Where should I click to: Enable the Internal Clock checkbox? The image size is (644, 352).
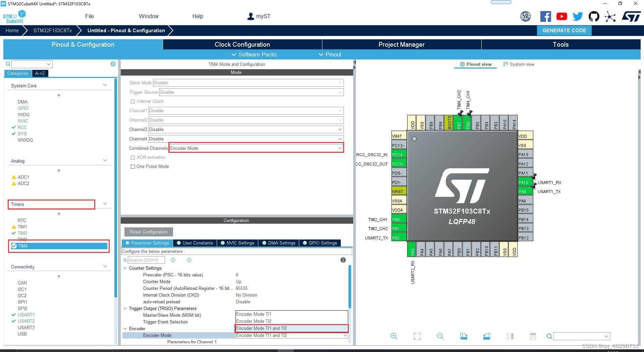133,101
